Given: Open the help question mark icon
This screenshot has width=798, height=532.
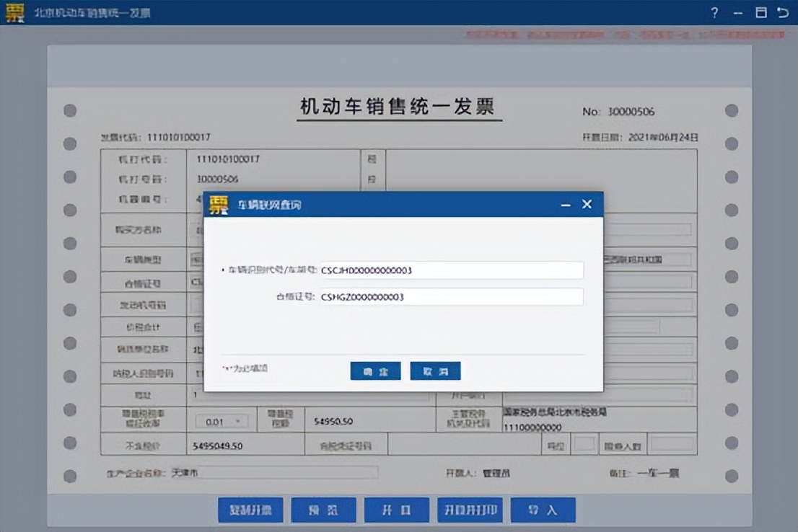Looking at the screenshot, I should tap(714, 12).
